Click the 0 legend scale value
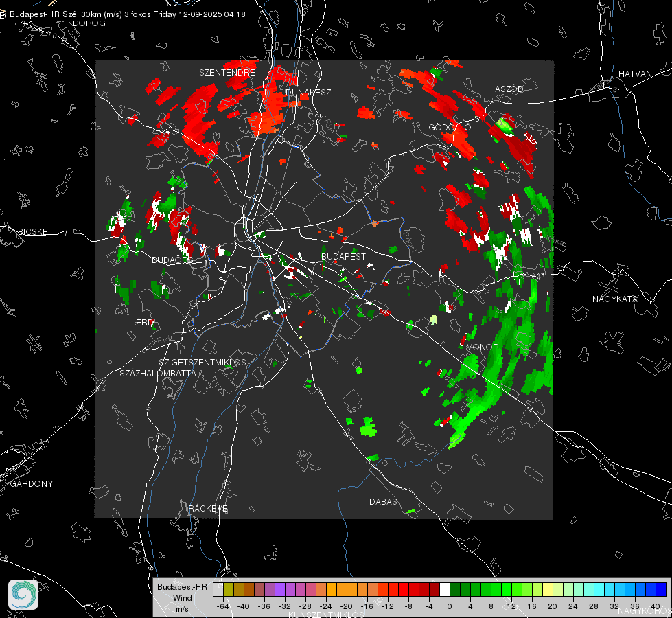672x618 pixels. click(450, 606)
